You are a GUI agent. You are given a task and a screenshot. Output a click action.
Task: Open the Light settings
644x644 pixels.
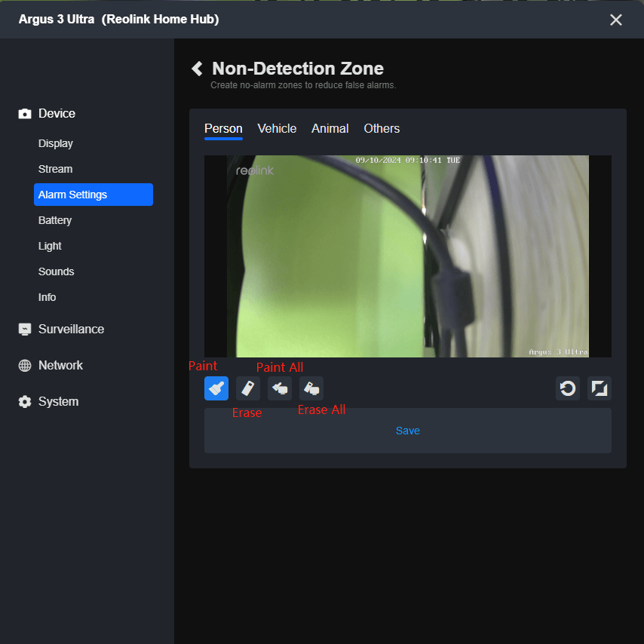coord(50,246)
